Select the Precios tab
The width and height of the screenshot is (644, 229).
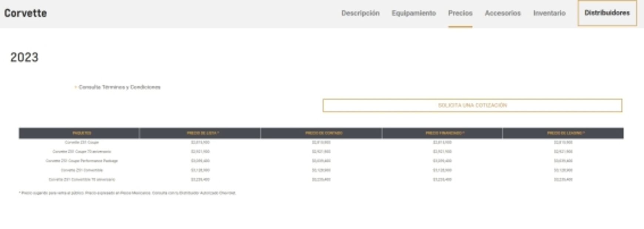click(460, 13)
